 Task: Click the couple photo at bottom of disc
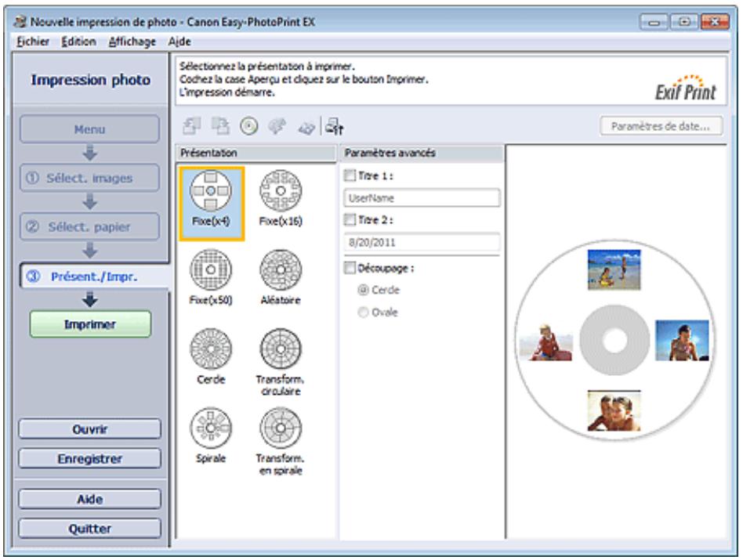614,410
